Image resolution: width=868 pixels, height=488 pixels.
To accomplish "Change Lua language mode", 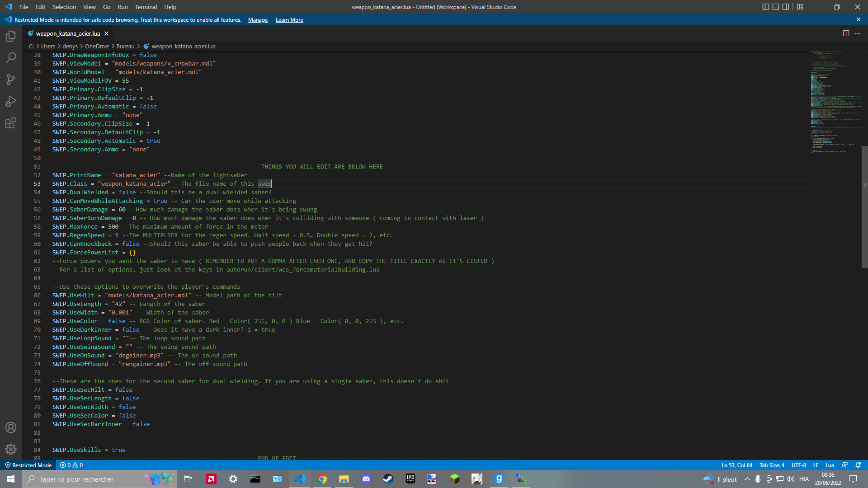I will coord(830,465).
